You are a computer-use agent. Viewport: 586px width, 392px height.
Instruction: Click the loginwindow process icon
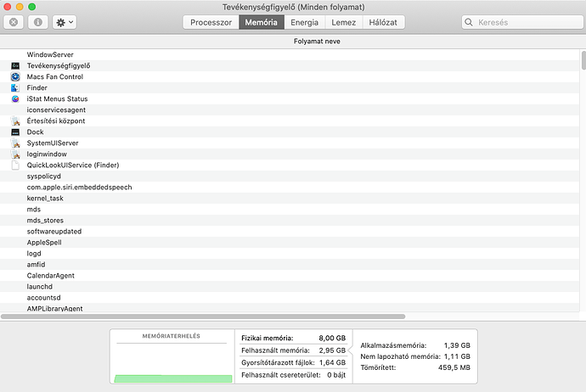pos(15,154)
